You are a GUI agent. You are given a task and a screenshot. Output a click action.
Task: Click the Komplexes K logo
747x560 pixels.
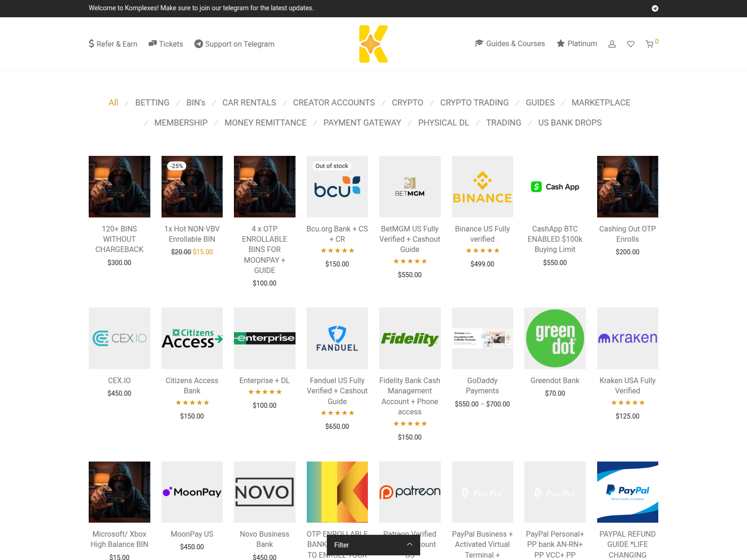coord(373,44)
